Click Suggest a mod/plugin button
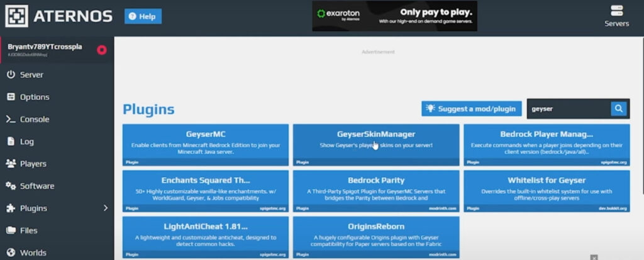 pos(472,109)
